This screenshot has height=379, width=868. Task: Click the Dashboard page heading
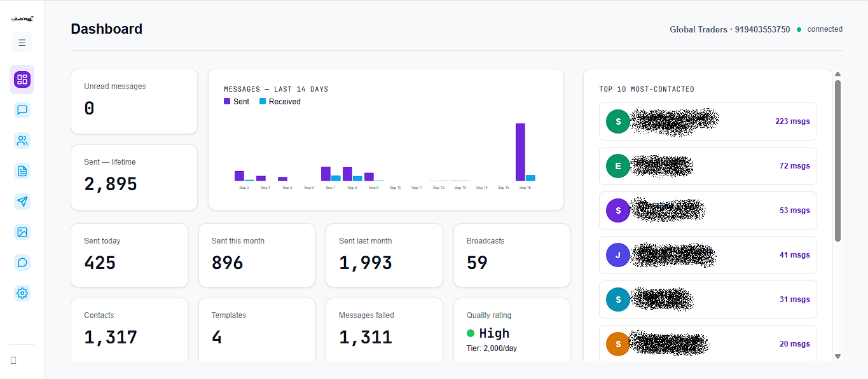point(106,29)
